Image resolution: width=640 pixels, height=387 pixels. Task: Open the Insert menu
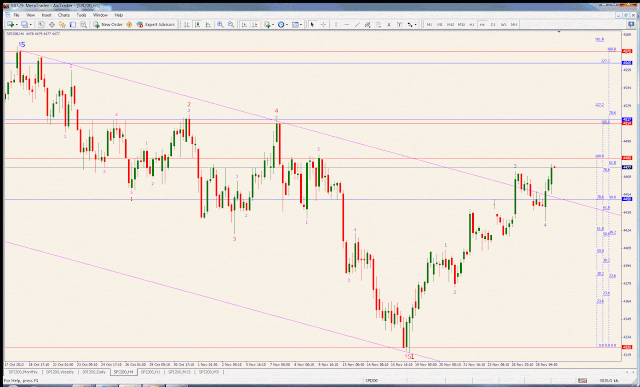coord(47,15)
